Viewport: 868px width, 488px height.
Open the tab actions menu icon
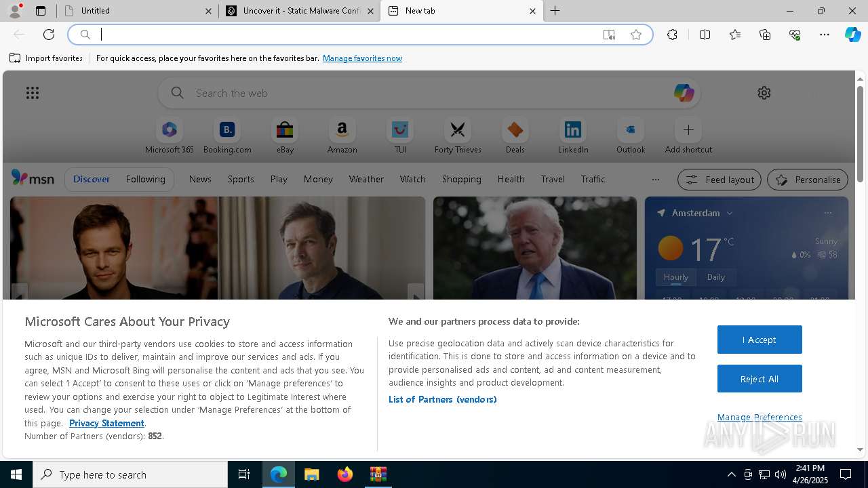coord(41,11)
